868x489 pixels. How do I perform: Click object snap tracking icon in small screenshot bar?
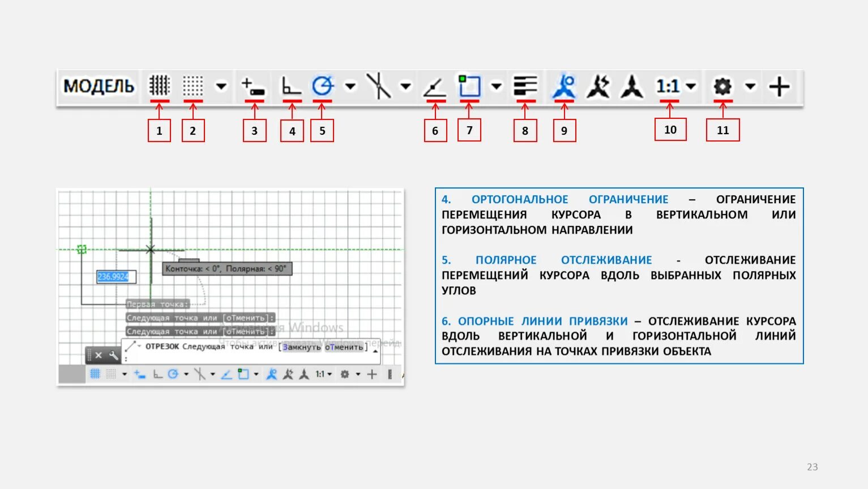pyautogui.click(x=226, y=375)
